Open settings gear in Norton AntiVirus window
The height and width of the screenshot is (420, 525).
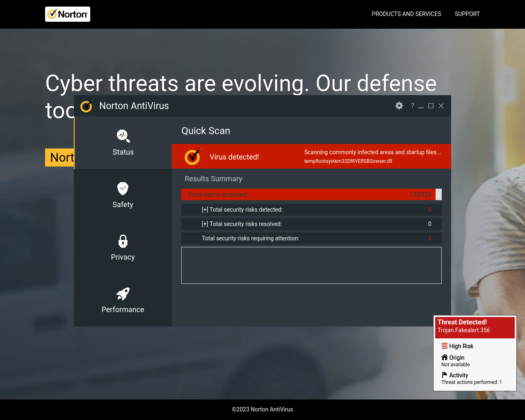399,106
